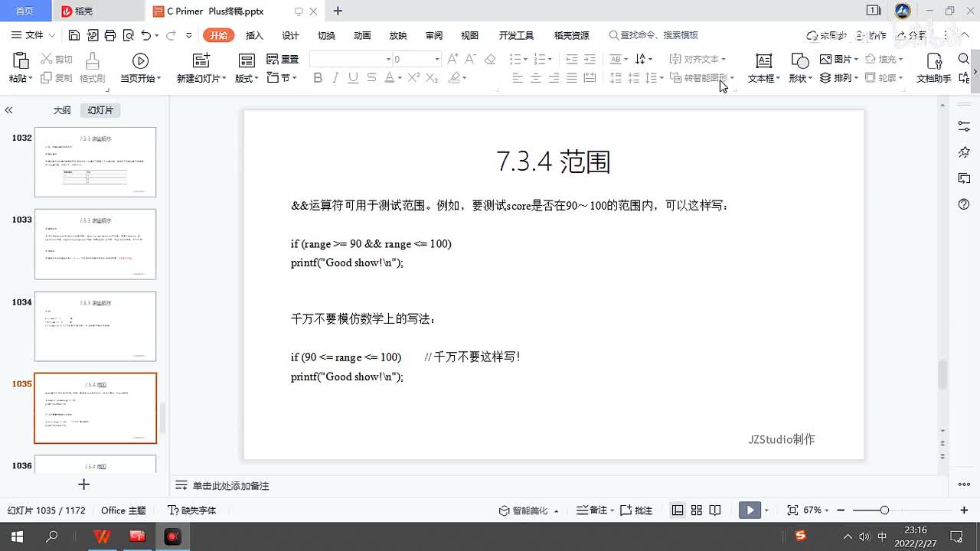Screen dimensions: 980x551
Task: Switch to slide sorter view
Action: pyautogui.click(x=697, y=510)
